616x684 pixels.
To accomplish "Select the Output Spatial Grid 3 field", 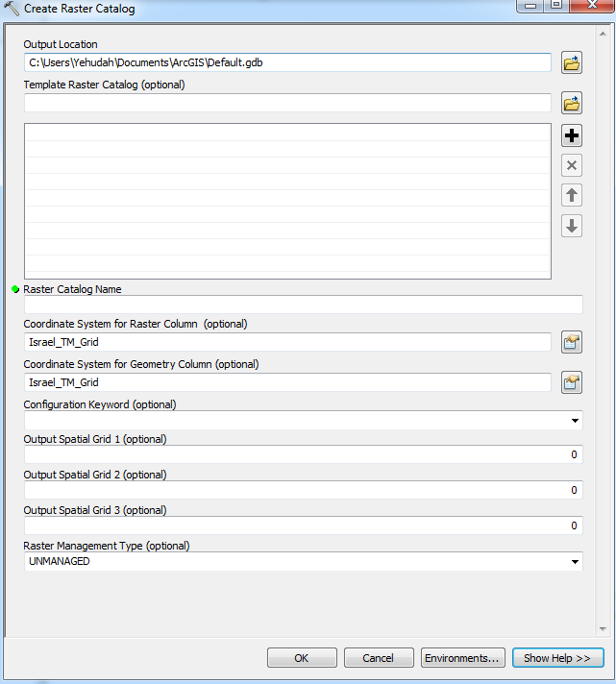I will [303, 525].
